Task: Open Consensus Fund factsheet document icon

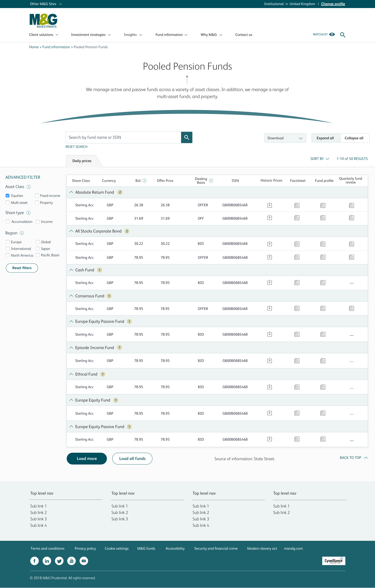Action: 297,308
